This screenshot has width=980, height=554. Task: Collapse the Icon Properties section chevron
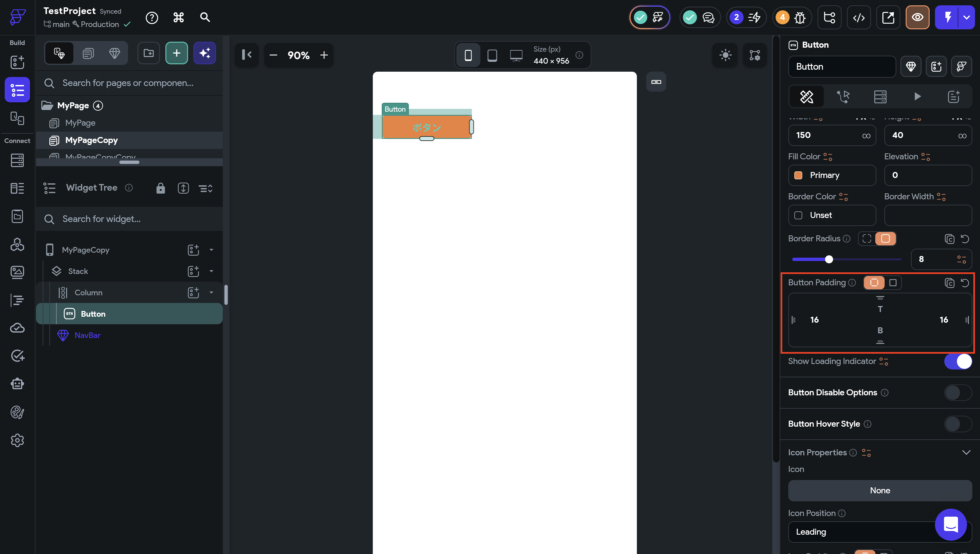tap(966, 452)
